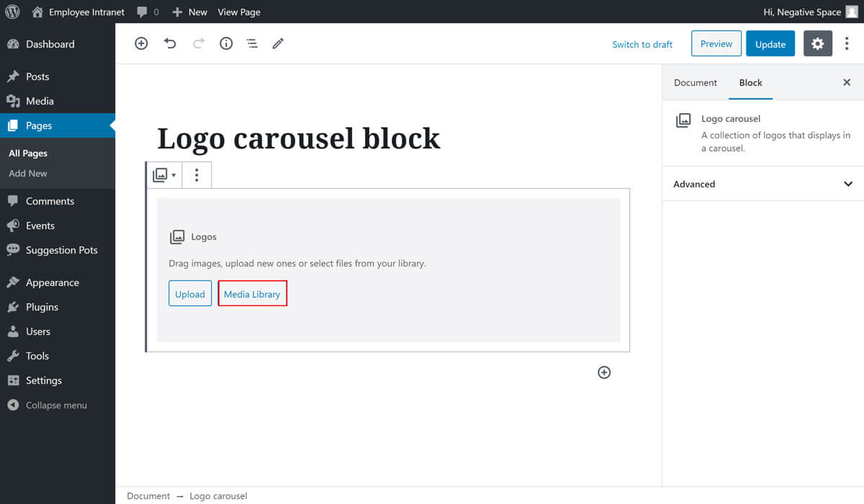Close the settings sidebar panel

(847, 83)
